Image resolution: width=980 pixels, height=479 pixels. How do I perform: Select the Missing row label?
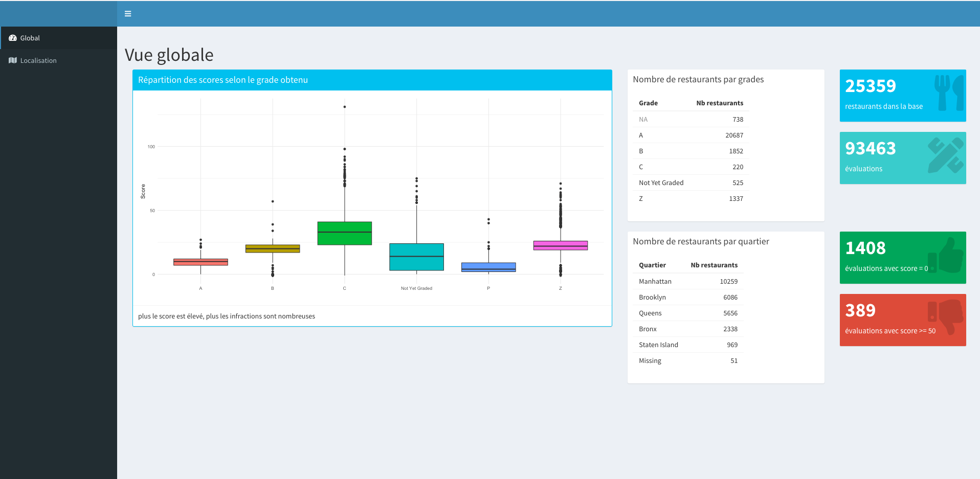pyautogui.click(x=650, y=360)
